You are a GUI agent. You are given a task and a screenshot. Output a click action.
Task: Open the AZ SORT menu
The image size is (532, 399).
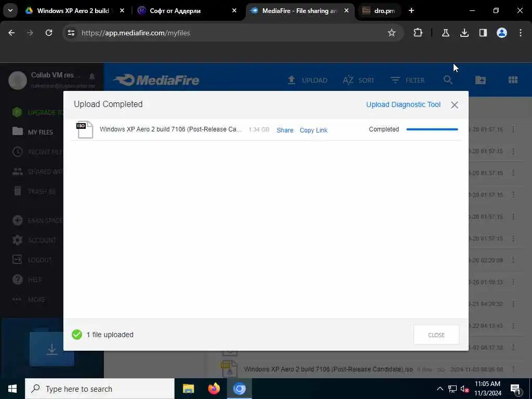click(x=358, y=80)
